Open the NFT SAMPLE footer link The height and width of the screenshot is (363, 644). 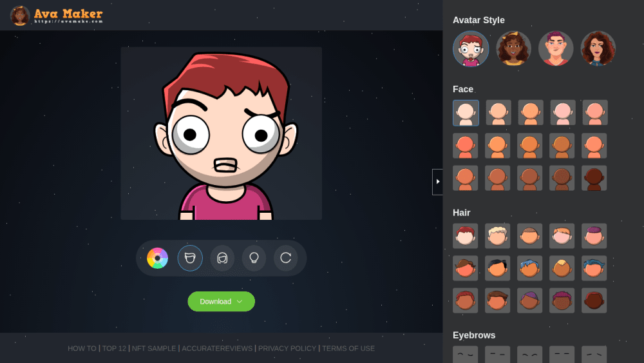[x=154, y=348]
